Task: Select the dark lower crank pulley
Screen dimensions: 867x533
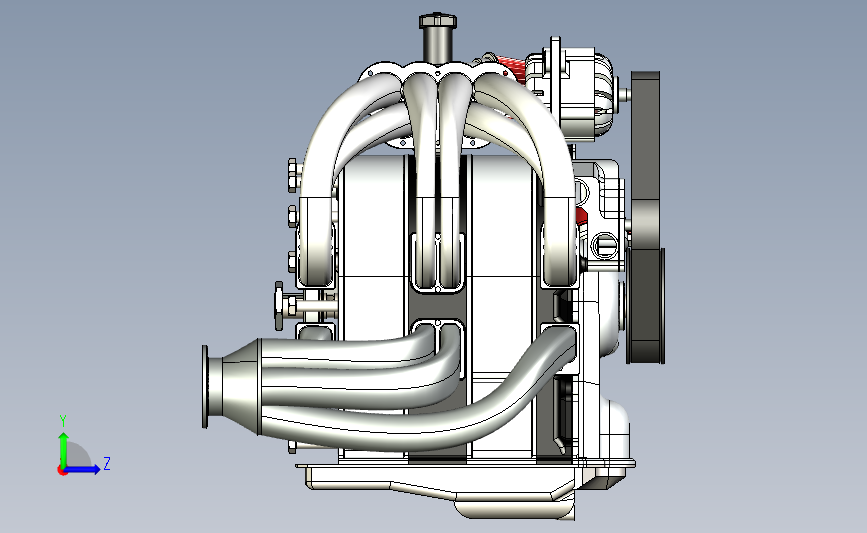Action: tap(646, 304)
